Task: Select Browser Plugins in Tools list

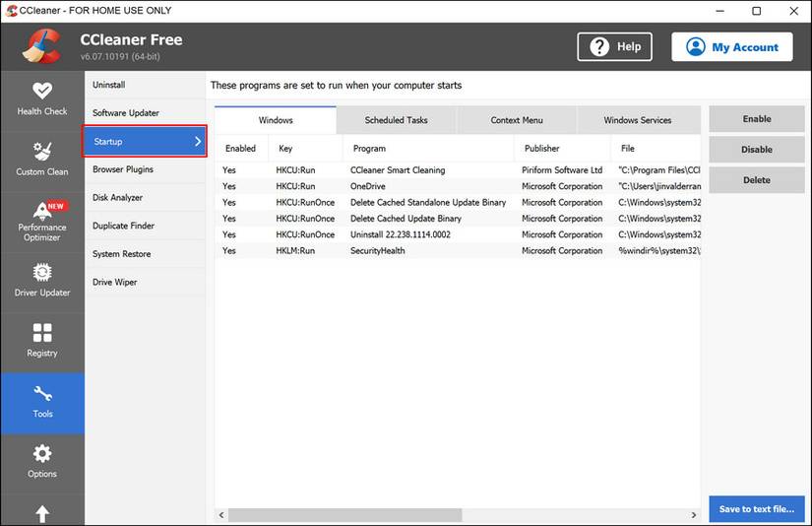Action: click(x=123, y=169)
